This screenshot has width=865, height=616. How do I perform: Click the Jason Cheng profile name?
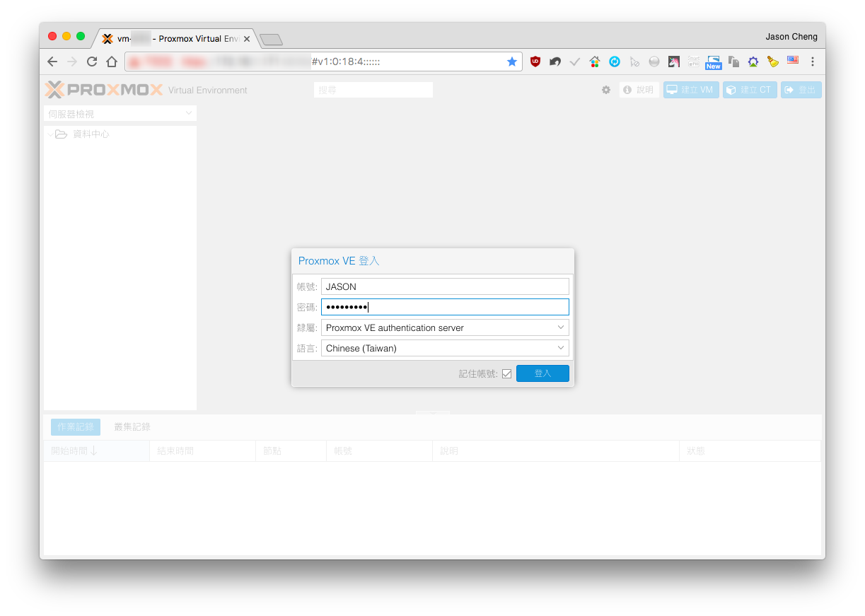(791, 37)
